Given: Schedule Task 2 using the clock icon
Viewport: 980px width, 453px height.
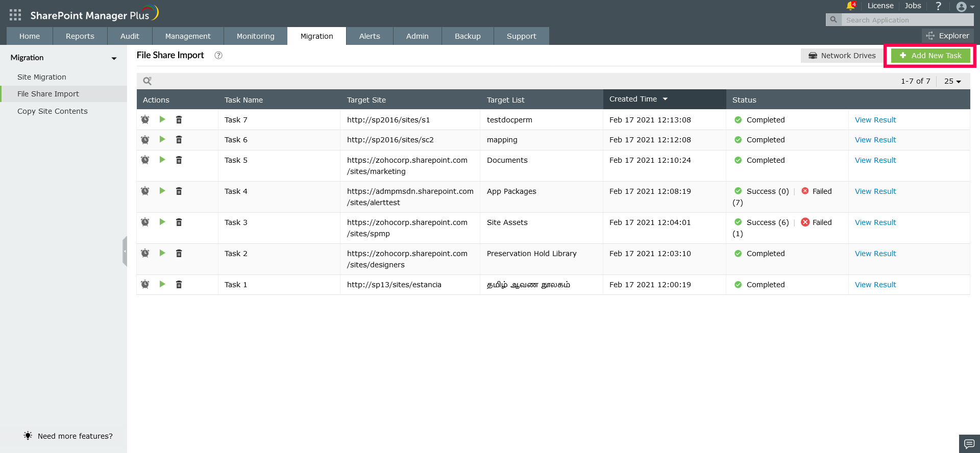Looking at the screenshot, I should 145,253.
